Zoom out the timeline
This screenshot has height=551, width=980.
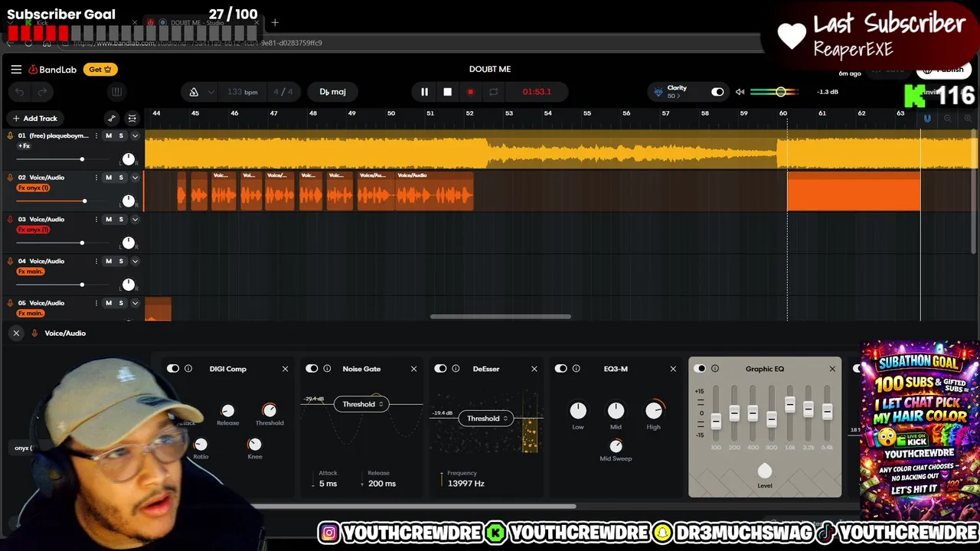click(947, 119)
